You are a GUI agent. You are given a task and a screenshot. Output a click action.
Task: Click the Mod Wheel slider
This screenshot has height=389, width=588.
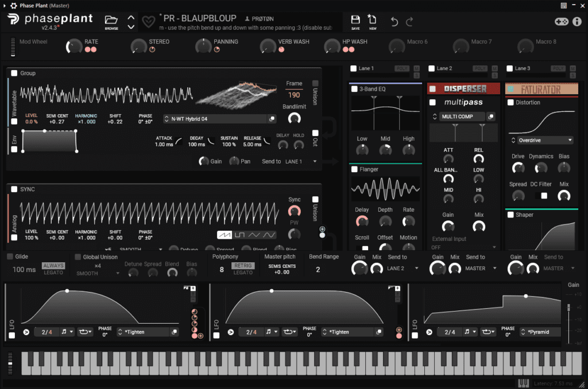point(13,46)
